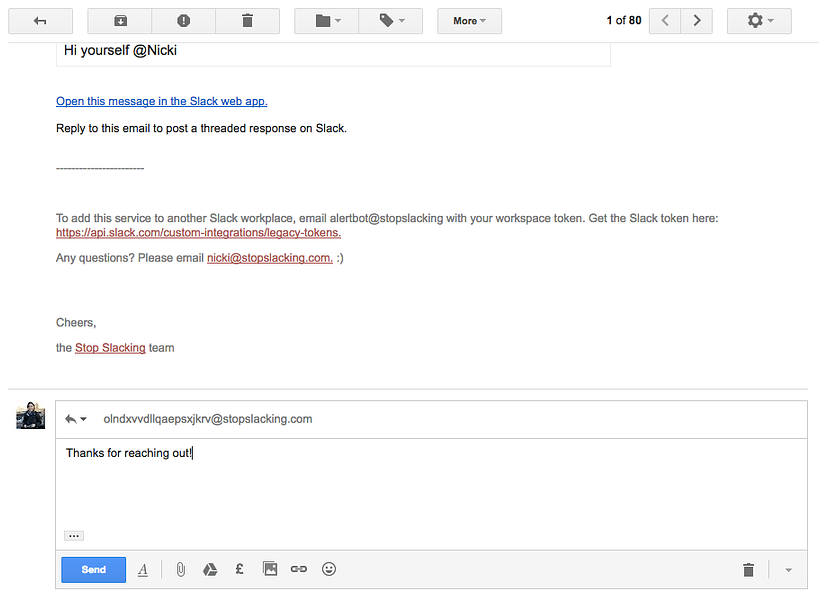This screenshot has width=819, height=600.
Task: Discard the reply draft
Action: 748,570
